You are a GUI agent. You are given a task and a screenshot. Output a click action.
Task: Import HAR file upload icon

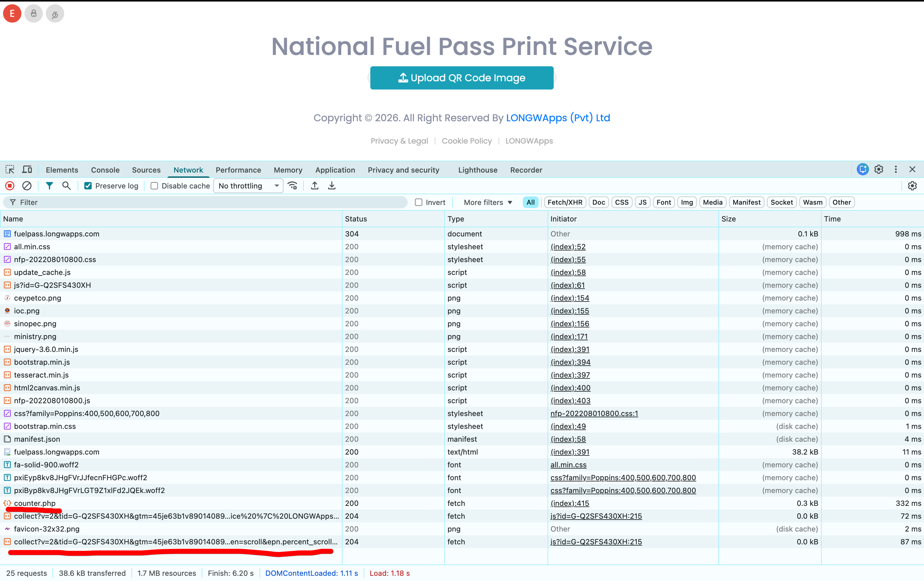coord(315,186)
